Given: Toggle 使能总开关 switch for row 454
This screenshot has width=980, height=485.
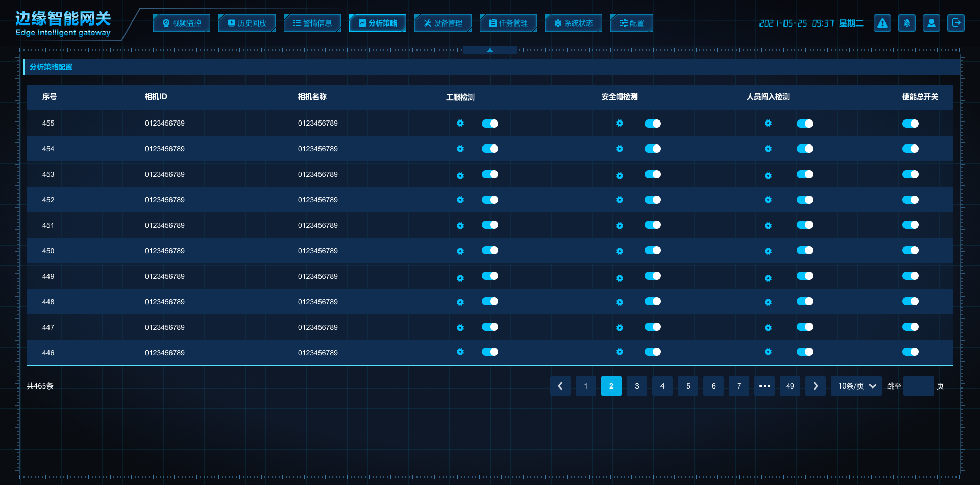Looking at the screenshot, I should 910,149.
